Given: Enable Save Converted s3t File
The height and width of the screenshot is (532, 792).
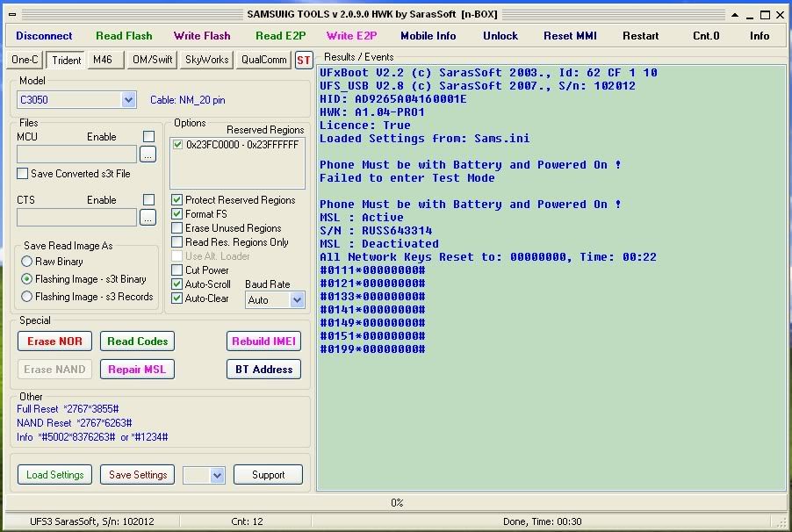Looking at the screenshot, I should (x=22, y=174).
